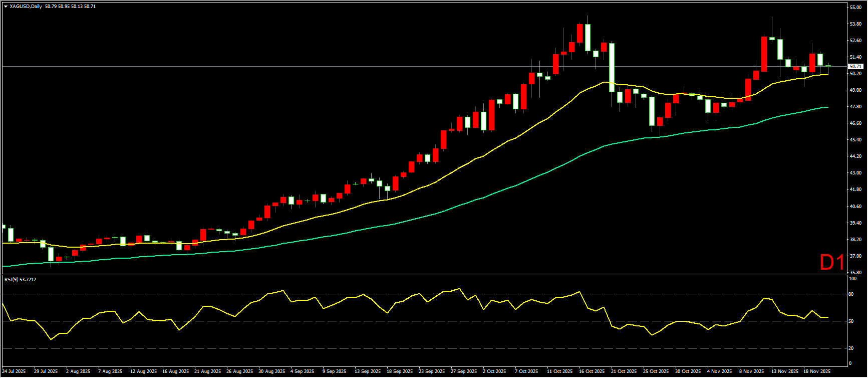Viewport: 868px width, 378px height.
Task: Click the 2 Oct 2025 date label
Action: (x=495, y=371)
